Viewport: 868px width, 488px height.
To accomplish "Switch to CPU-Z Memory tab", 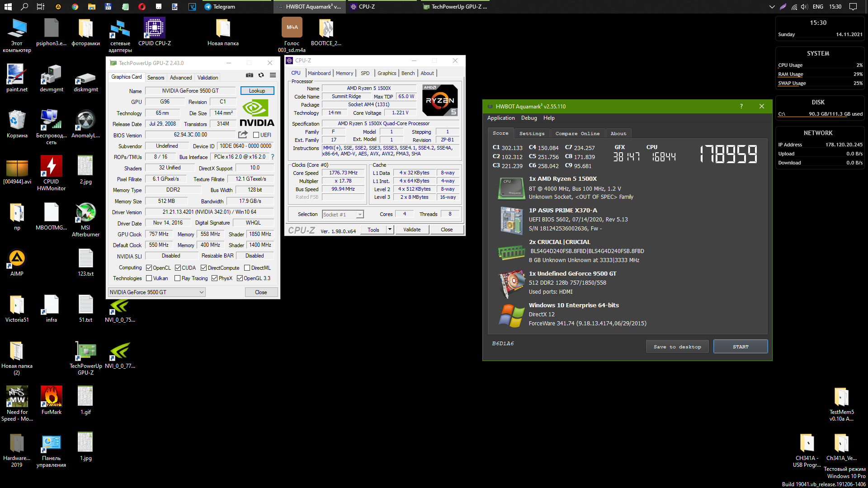I will point(344,73).
